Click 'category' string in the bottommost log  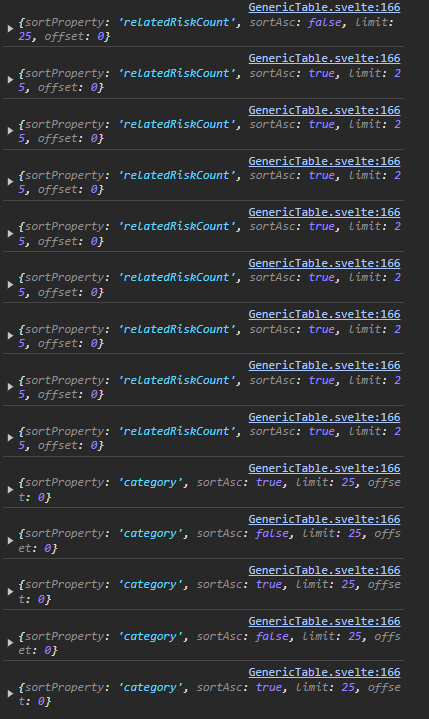pyautogui.click(x=150, y=687)
